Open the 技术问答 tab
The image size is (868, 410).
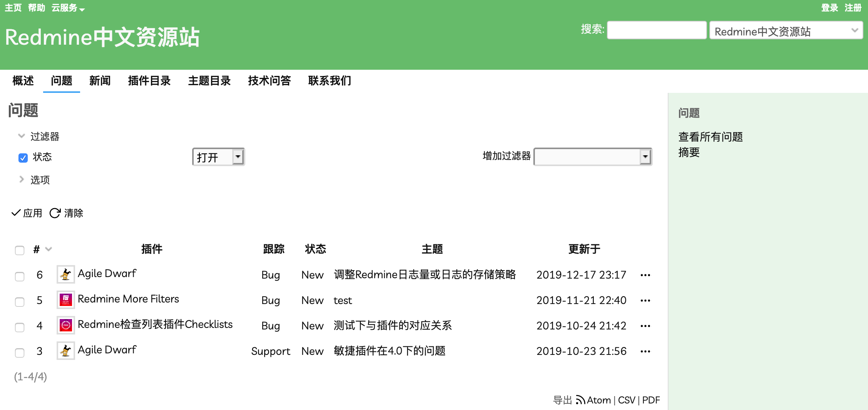[x=270, y=81]
